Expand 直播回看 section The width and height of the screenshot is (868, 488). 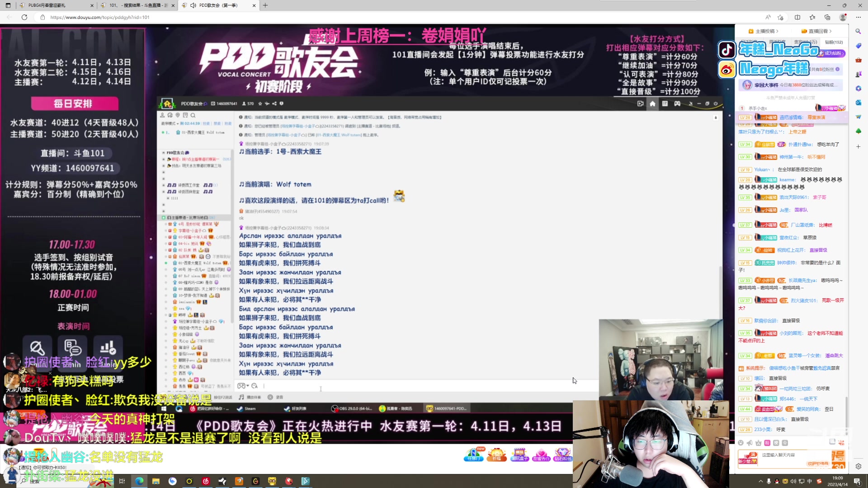[816, 31]
